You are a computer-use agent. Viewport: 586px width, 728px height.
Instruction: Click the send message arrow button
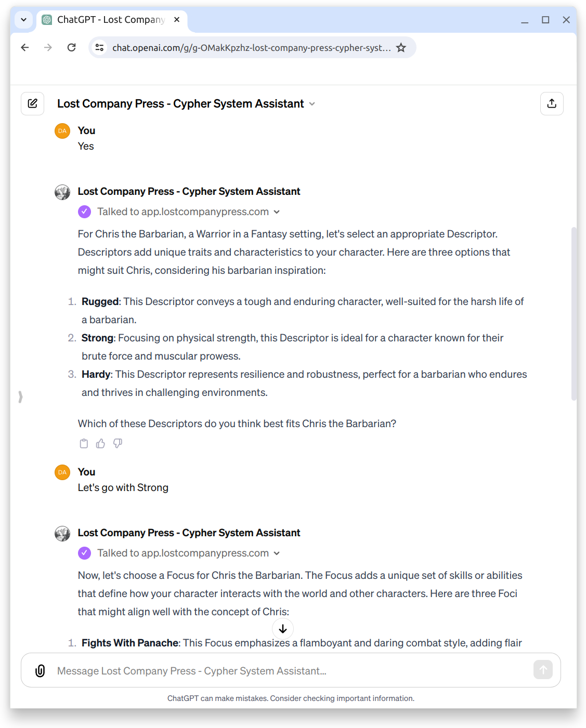(x=543, y=670)
